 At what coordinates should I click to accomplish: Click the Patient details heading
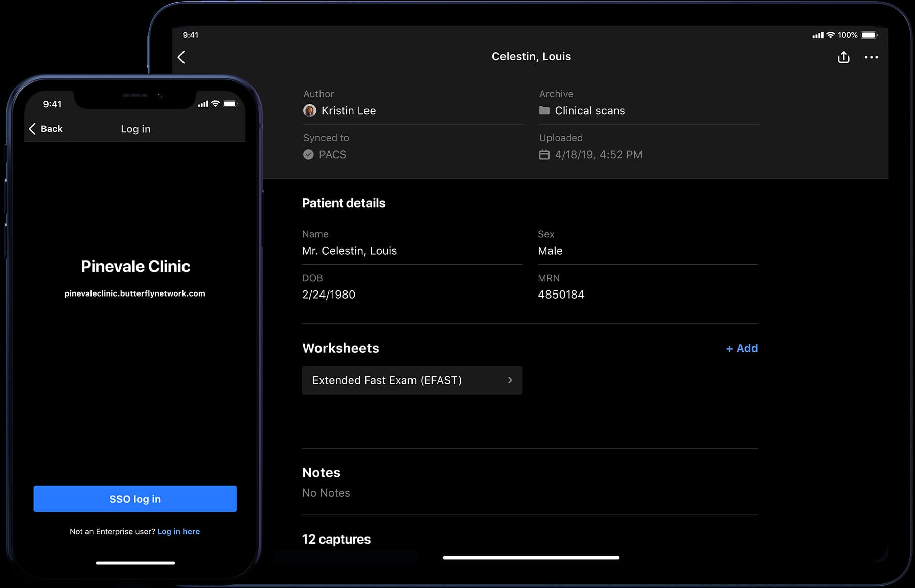(344, 203)
